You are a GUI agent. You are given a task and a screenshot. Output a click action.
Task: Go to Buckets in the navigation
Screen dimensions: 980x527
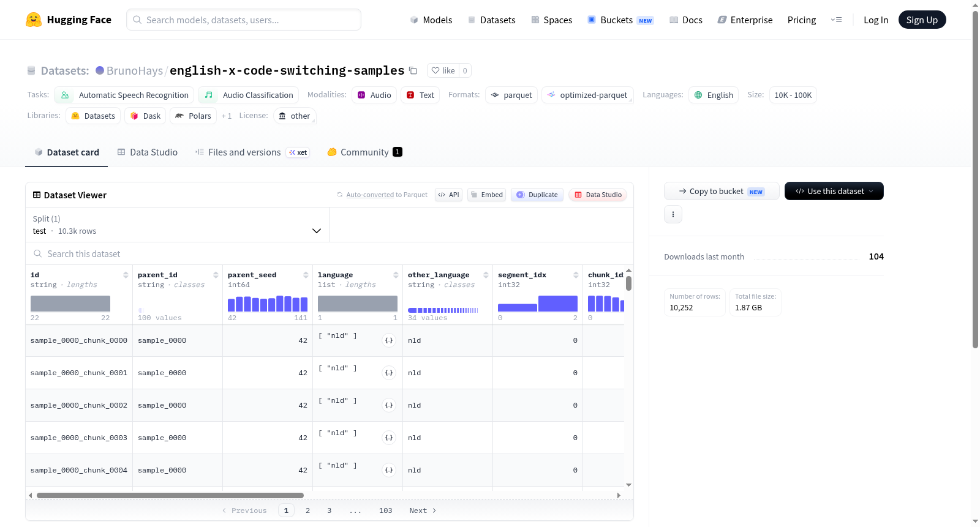[x=620, y=20]
